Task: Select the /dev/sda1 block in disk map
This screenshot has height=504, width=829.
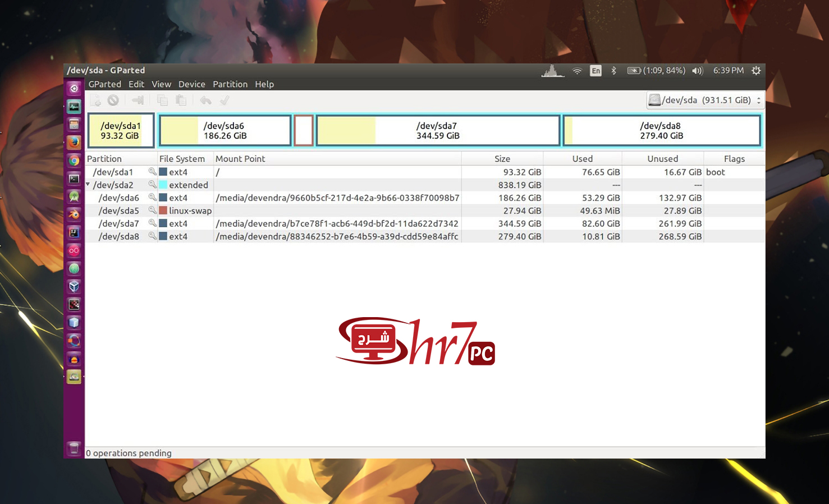Action: (x=121, y=130)
